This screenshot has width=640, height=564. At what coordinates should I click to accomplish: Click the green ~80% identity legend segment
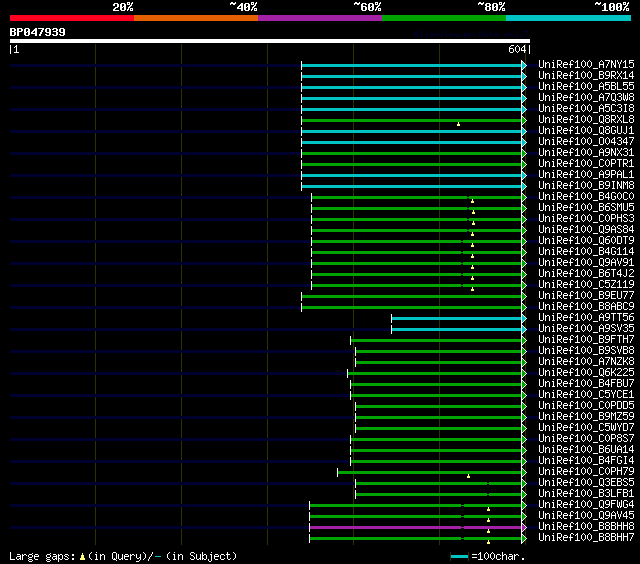[444, 18]
